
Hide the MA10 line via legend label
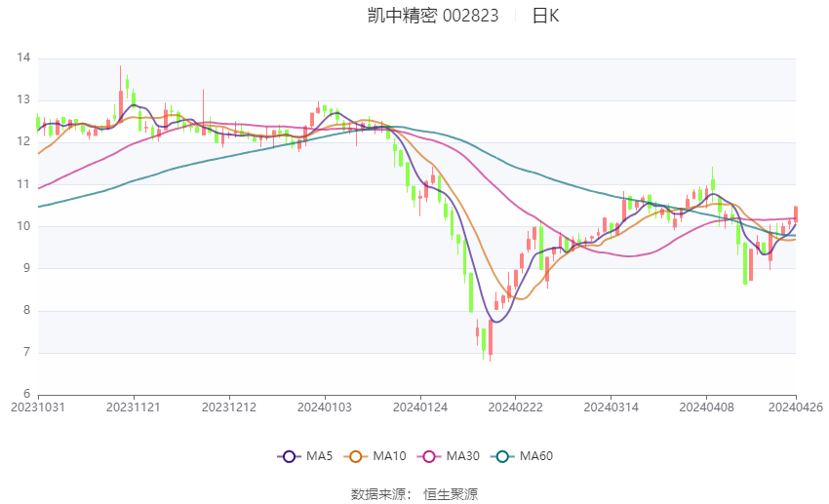(x=391, y=455)
